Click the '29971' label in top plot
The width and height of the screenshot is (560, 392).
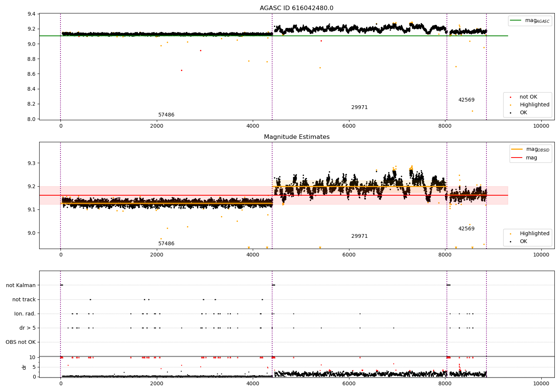click(360, 108)
